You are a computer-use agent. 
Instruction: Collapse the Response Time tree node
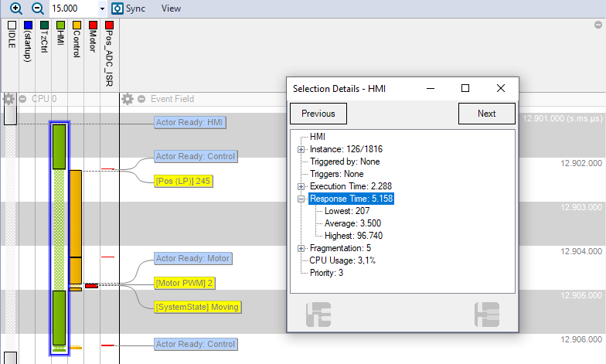[x=301, y=199]
